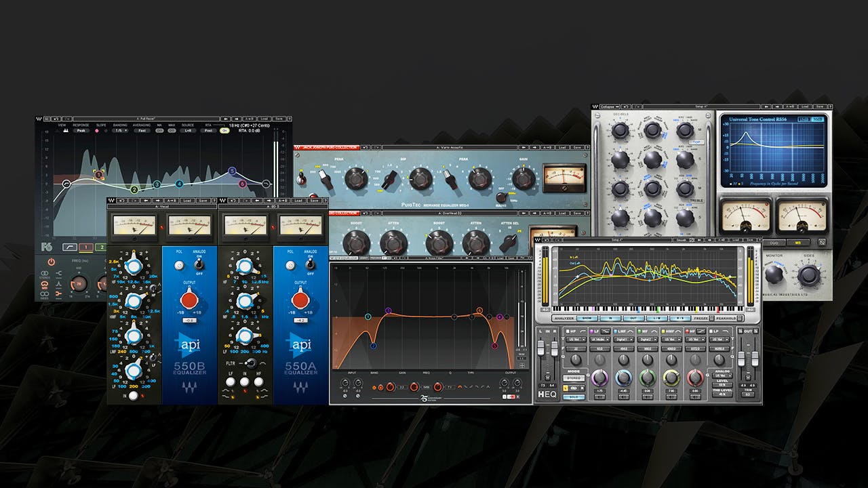
Task: Select the RS56 MS mode tab
Action: pyautogui.click(x=798, y=242)
